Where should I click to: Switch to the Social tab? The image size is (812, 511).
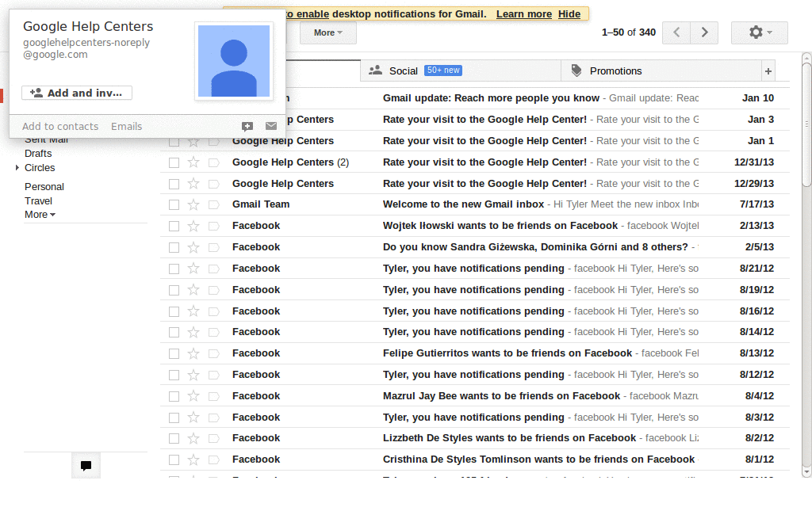[404, 71]
